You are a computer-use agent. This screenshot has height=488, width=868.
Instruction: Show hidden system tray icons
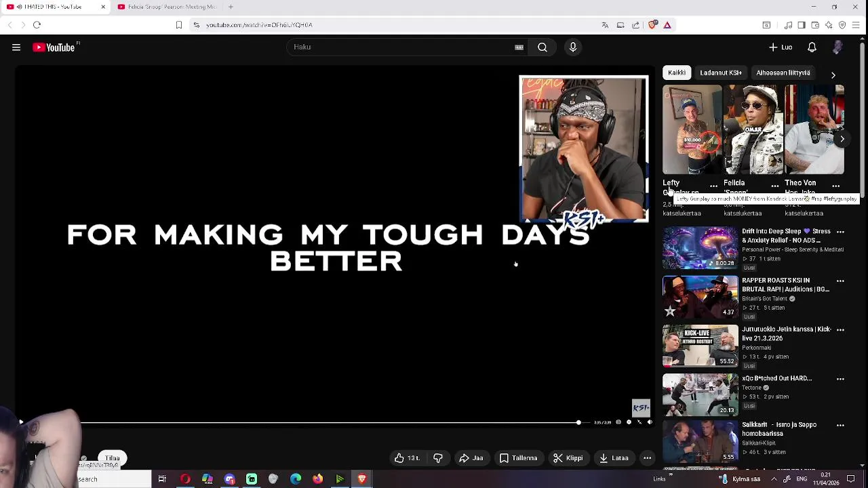tap(774, 479)
